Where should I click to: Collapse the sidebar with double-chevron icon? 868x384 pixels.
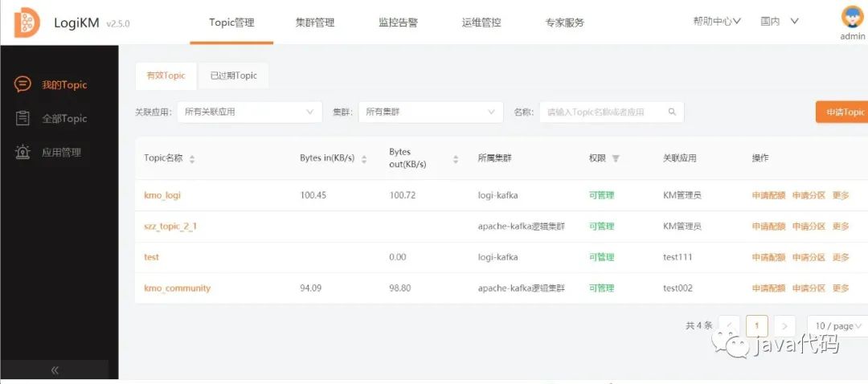55,370
